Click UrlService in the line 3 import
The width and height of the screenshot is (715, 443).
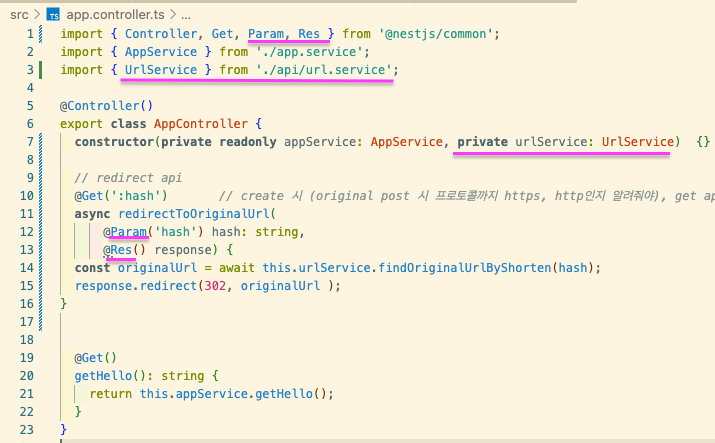[x=161, y=70]
